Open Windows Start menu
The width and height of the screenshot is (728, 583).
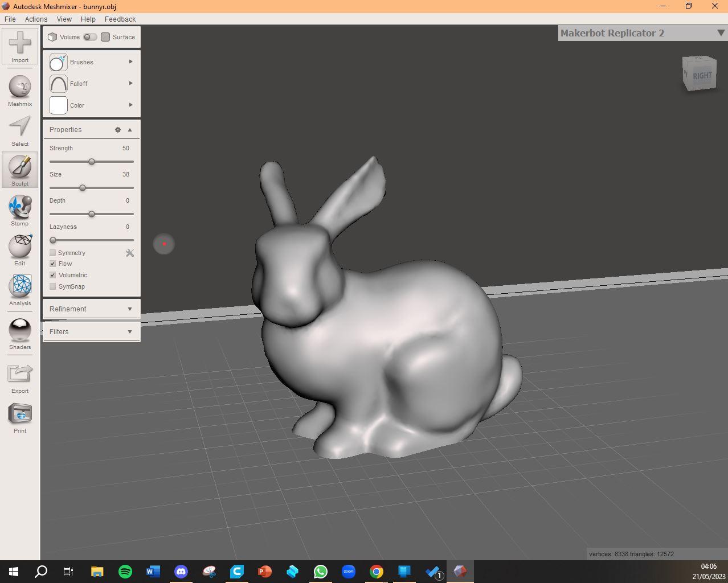pos(14,571)
